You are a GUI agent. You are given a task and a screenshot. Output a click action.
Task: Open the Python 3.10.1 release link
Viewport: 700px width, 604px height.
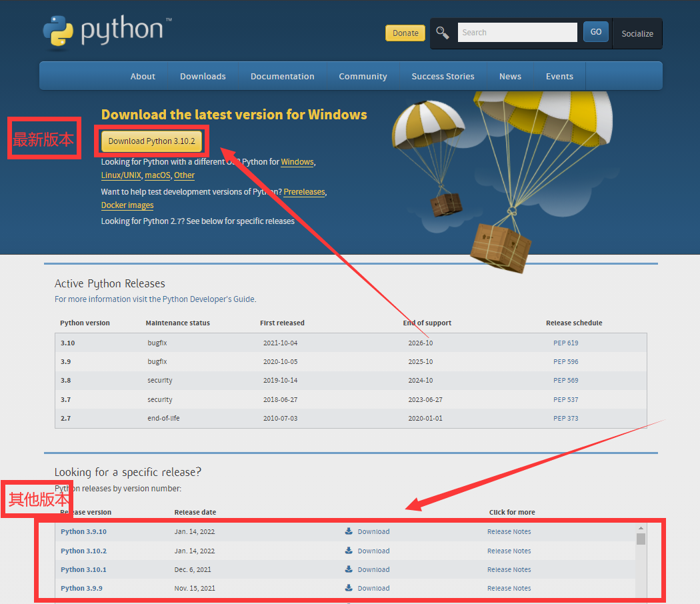point(83,569)
